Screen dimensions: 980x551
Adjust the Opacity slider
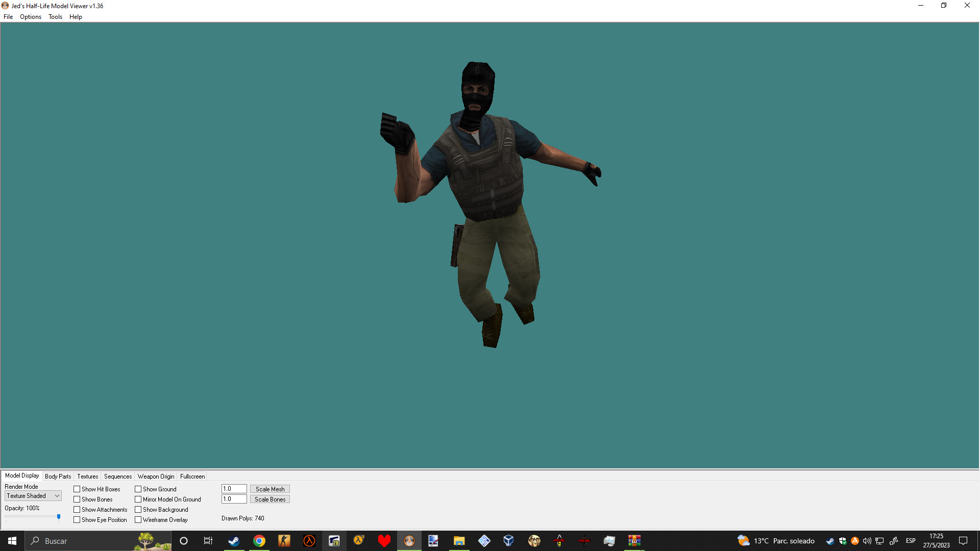point(59,517)
